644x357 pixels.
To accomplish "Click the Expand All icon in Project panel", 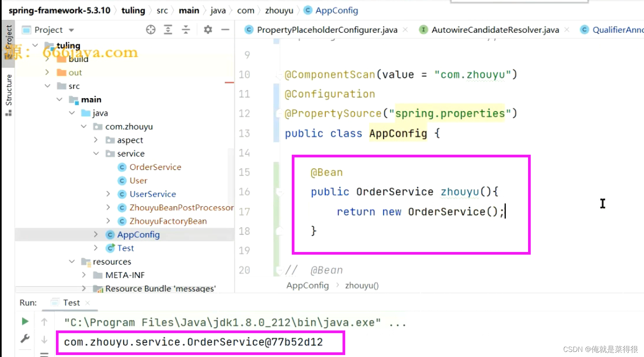I will 168,30.
